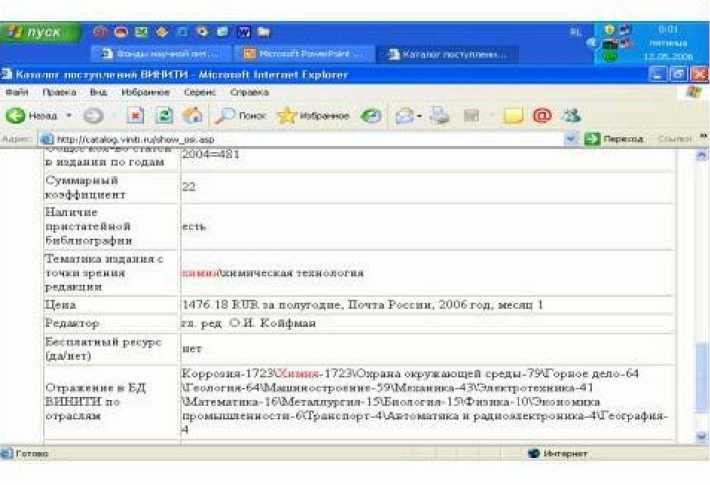Refresh the page with green arrows icon
The width and height of the screenshot is (710, 485).
164,115
